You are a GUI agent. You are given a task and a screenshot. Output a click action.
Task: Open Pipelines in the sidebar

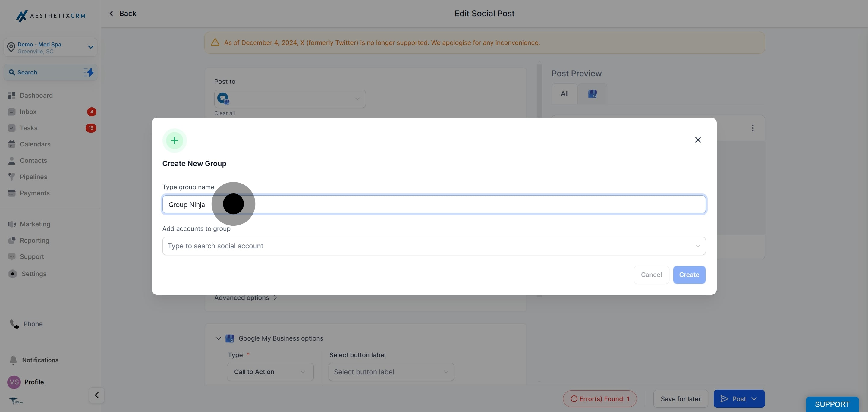pos(33,177)
